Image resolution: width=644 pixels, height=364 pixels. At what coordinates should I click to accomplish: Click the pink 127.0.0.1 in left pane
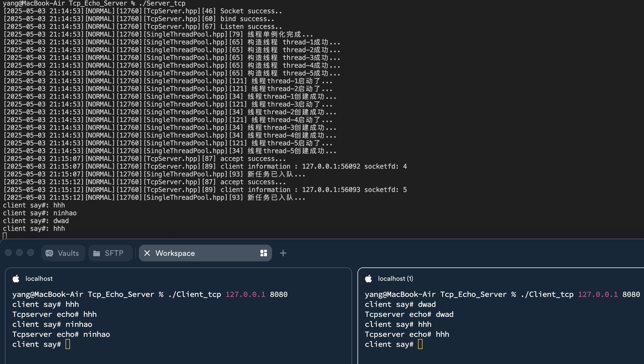click(245, 294)
